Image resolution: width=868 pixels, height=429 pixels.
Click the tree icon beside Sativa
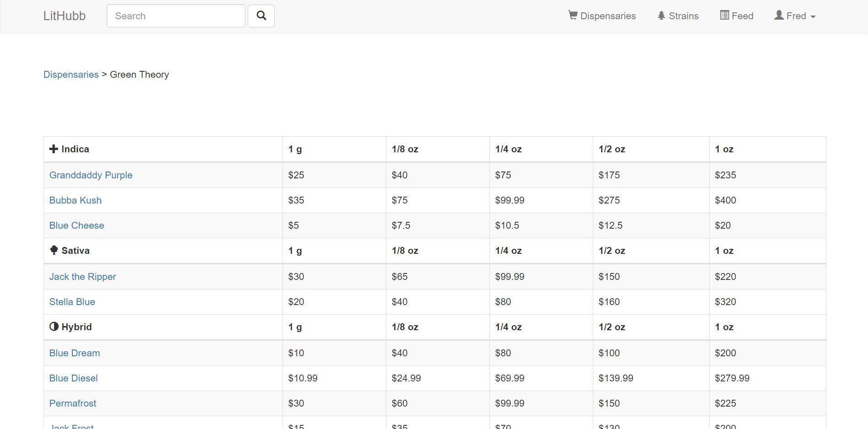pos(54,250)
